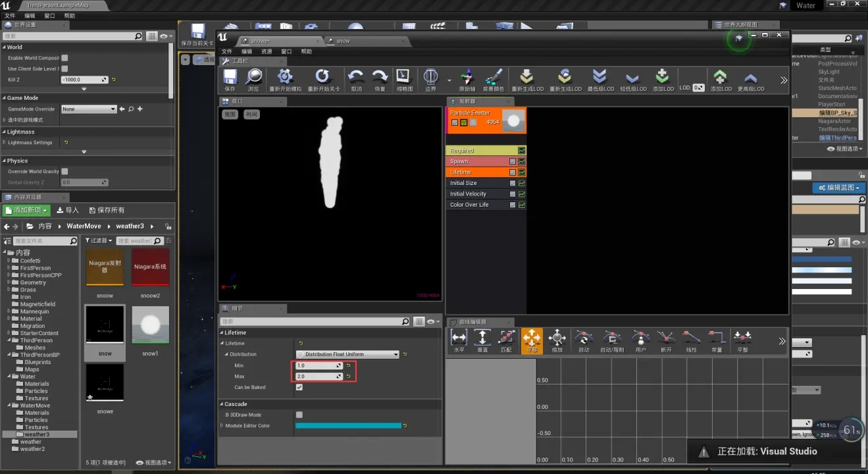Open the 资源 menu in Cascade menu bar
Viewport: 868px width, 474px height.
(x=267, y=51)
